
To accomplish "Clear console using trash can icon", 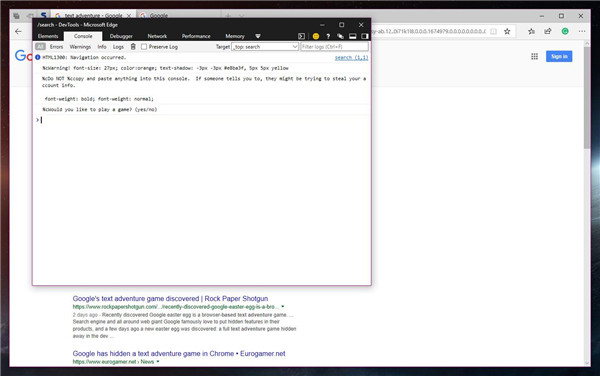I will [x=133, y=47].
